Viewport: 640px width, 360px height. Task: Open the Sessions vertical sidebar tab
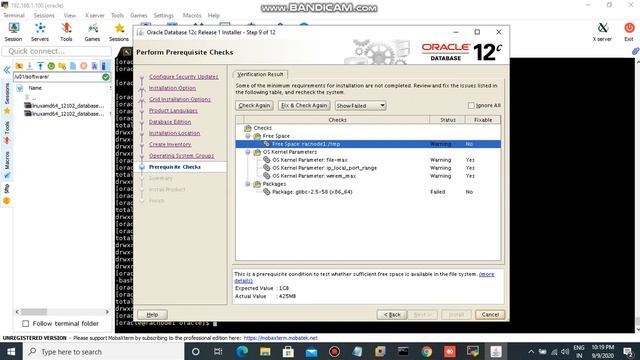pos(7,98)
